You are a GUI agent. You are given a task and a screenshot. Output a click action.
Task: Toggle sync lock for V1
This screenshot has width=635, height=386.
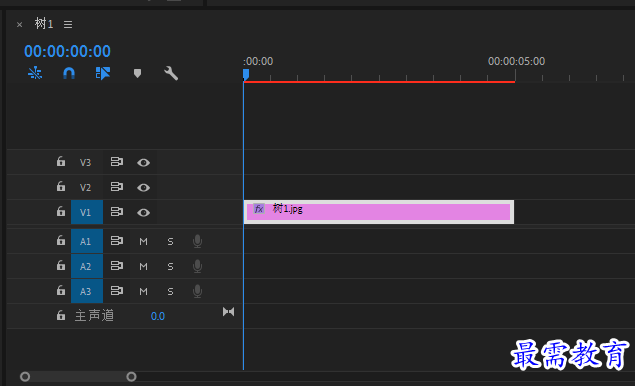click(x=117, y=212)
